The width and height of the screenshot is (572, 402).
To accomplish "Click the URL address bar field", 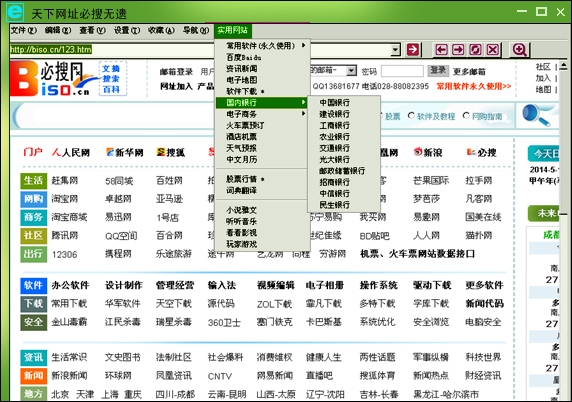I will 200,50.
